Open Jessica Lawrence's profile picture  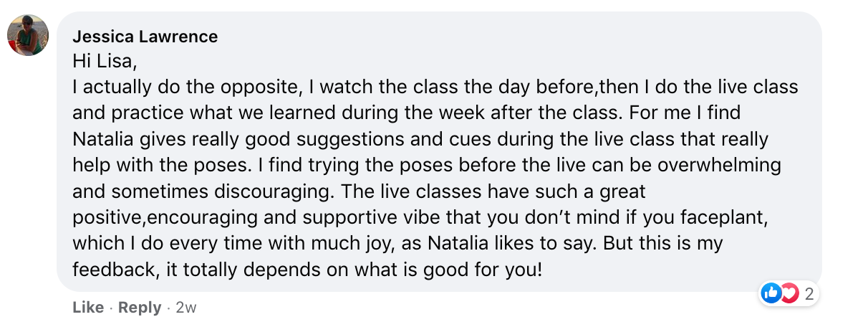click(x=28, y=35)
